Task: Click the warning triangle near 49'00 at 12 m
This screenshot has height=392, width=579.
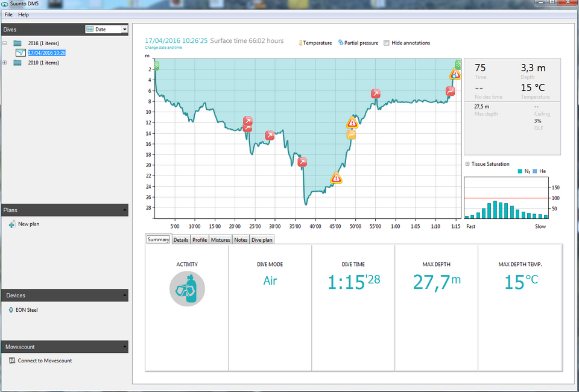Action: click(x=352, y=122)
